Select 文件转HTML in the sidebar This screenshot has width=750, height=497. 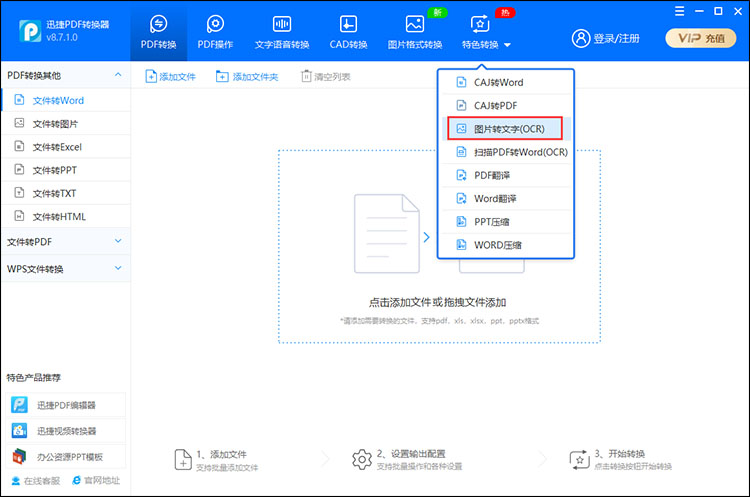(x=66, y=217)
